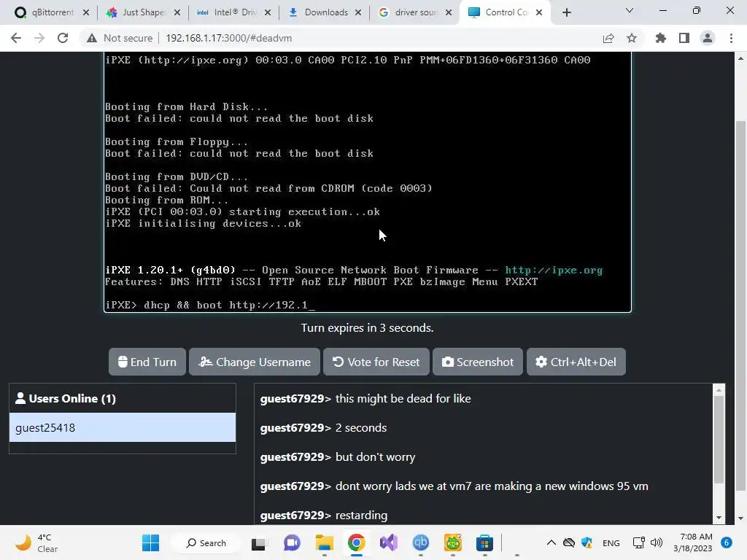Click the chat panel scrollbar thumb

(x=719, y=440)
